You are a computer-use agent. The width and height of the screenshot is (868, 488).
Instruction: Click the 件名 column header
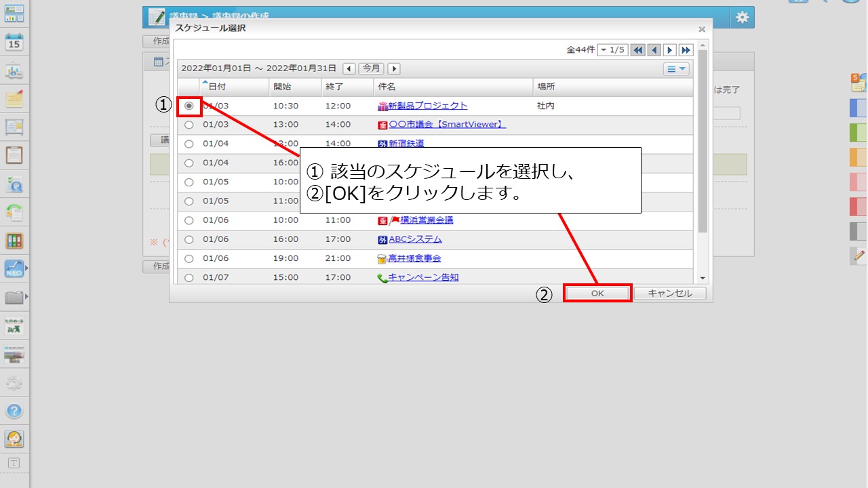[x=387, y=87]
